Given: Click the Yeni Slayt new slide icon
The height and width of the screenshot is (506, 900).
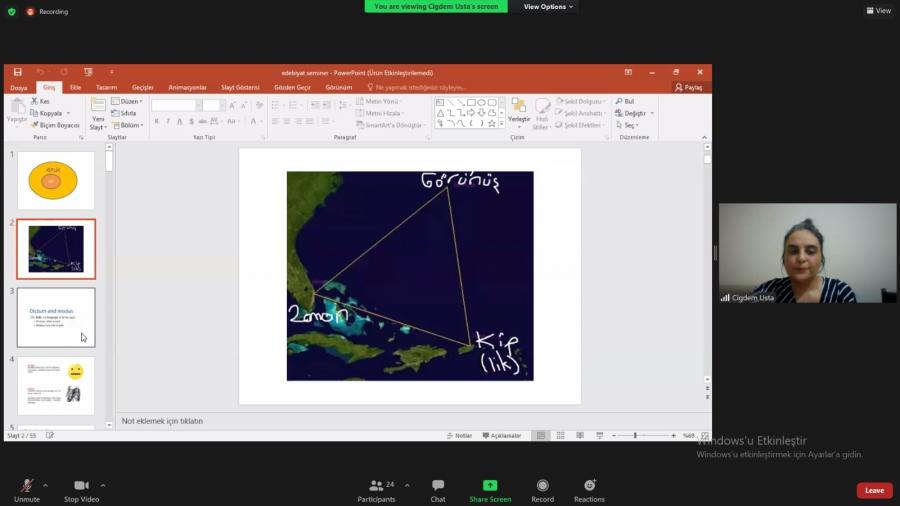Looking at the screenshot, I should coord(98,106).
